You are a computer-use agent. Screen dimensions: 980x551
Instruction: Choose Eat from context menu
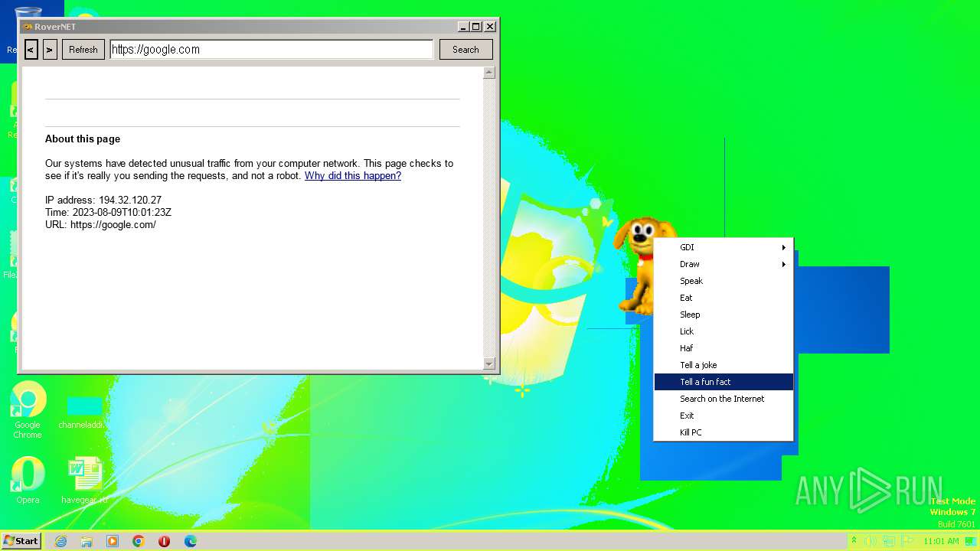click(x=724, y=298)
